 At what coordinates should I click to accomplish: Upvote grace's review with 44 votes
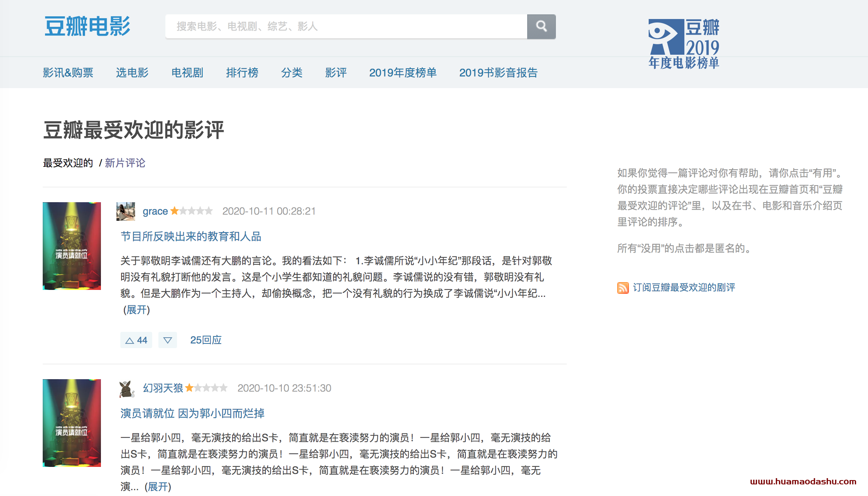point(136,340)
